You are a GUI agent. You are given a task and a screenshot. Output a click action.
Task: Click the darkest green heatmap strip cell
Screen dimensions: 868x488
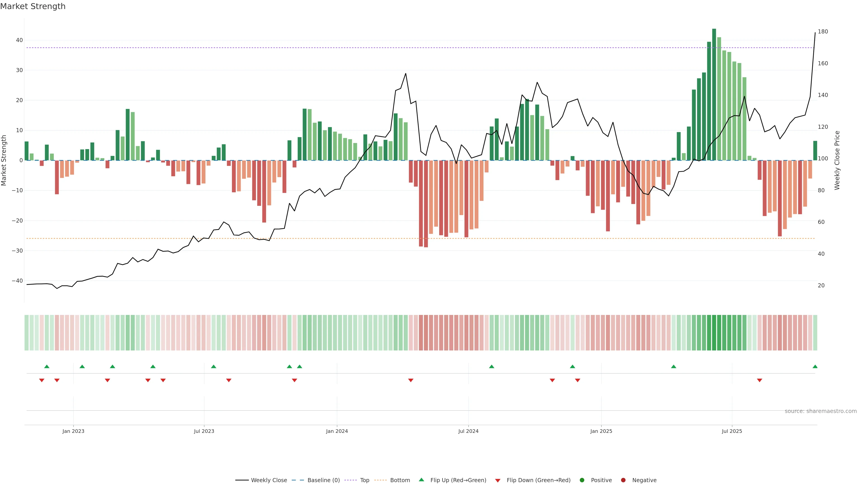(714, 332)
